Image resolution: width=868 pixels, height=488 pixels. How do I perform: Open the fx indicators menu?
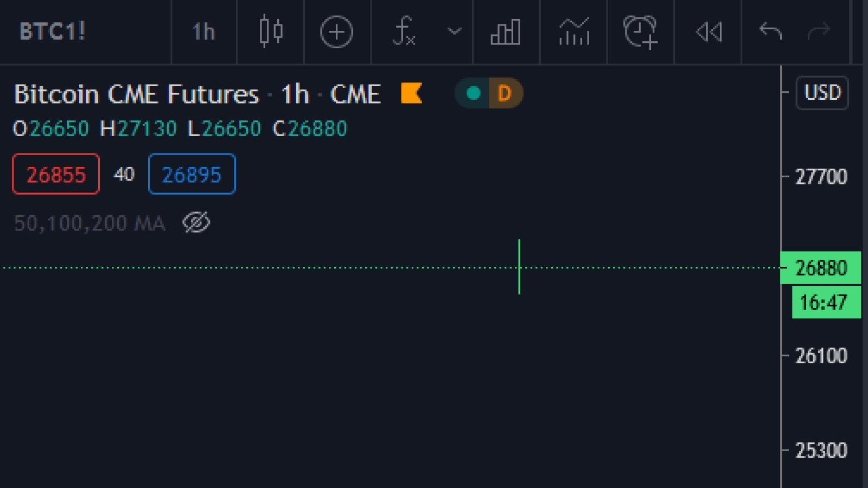(404, 31)
